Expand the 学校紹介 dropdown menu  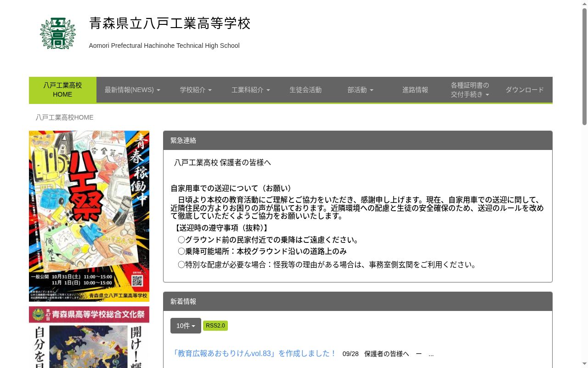pos(196,90)
